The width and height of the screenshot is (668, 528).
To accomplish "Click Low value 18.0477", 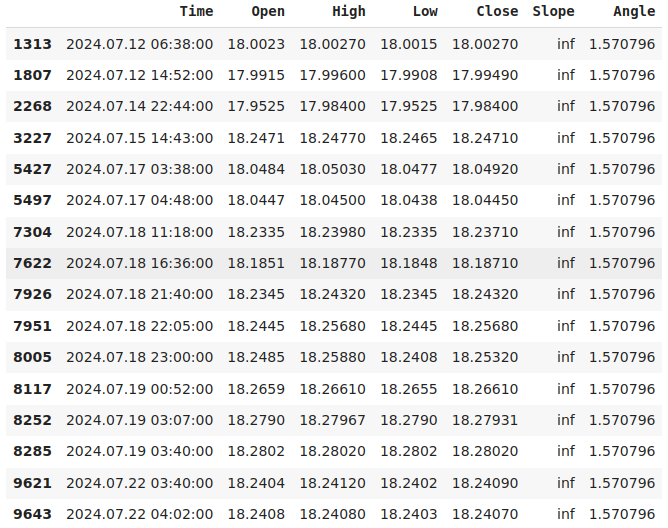I will 409,169.
